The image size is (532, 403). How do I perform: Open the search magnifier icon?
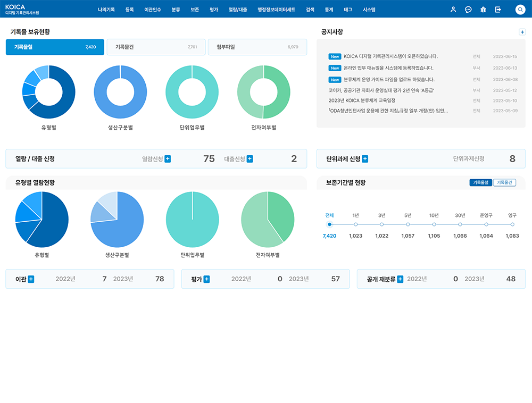pyautogui.click(x=520, y=10)
